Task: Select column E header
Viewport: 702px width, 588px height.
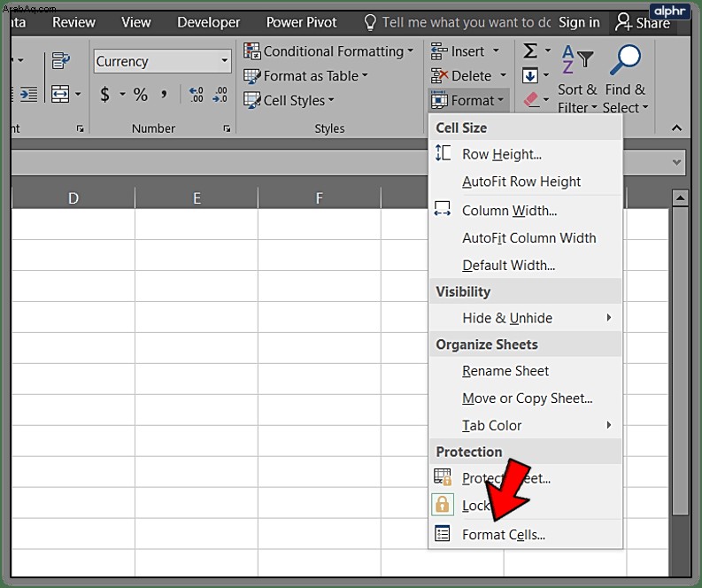Action: pos(197,198)
